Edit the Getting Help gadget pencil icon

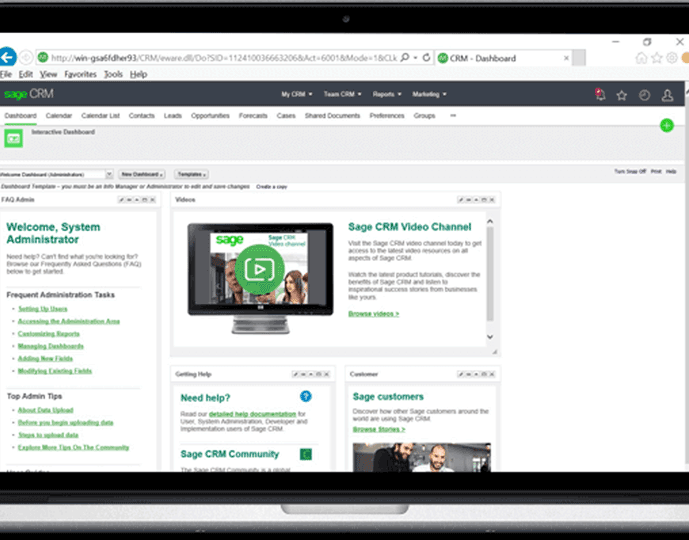click(295, 374)
